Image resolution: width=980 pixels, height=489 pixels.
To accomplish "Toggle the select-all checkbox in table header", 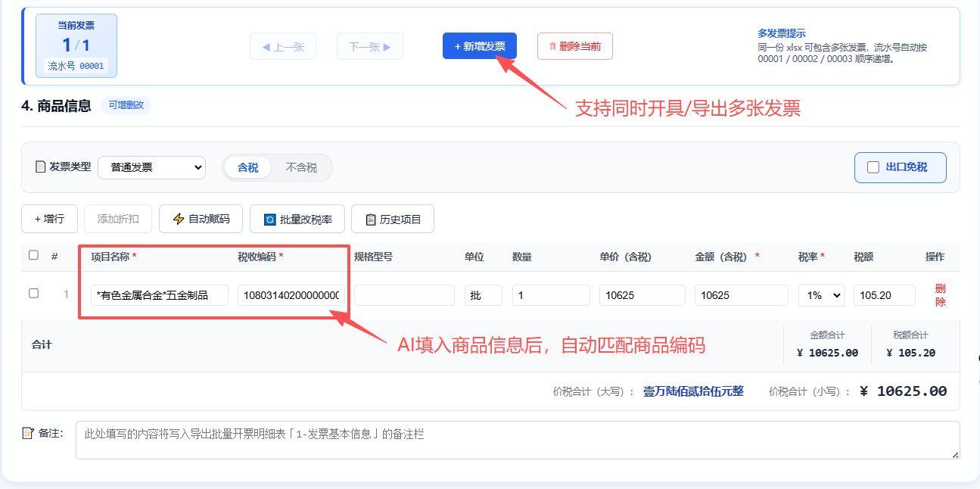I will click(x=33, y=255).
